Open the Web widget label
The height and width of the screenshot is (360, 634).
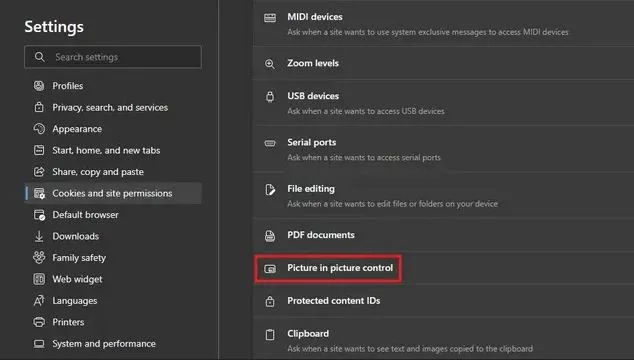pyautogui.click(x=77, y=279)
